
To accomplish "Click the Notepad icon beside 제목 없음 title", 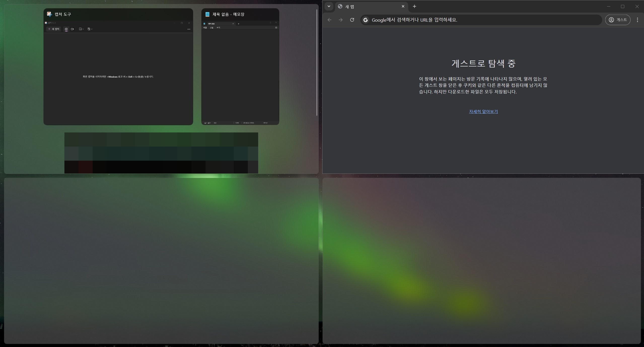I will click(207, 14).
